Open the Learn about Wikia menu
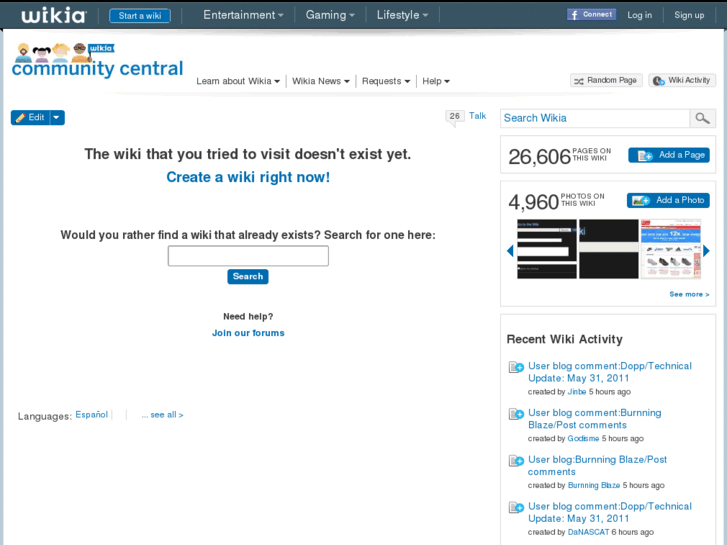Screen dimensions: 727x545 [x=238, y=81]
